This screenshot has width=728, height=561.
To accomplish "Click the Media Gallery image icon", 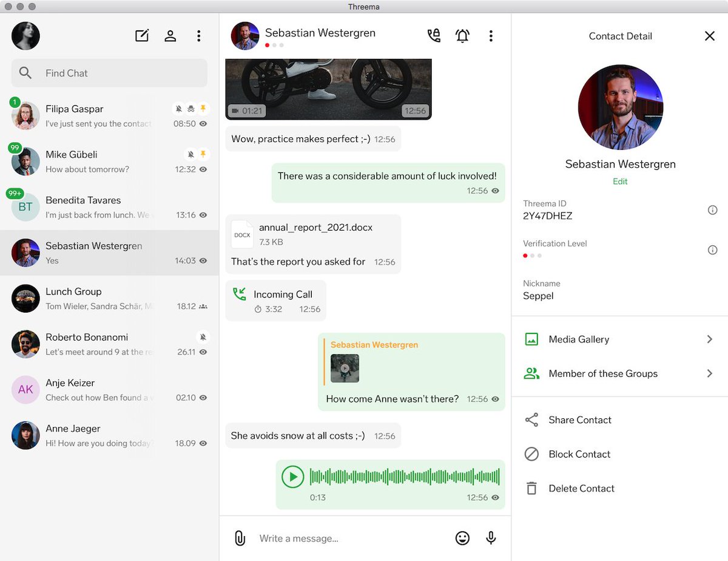I will click(531, 339).
